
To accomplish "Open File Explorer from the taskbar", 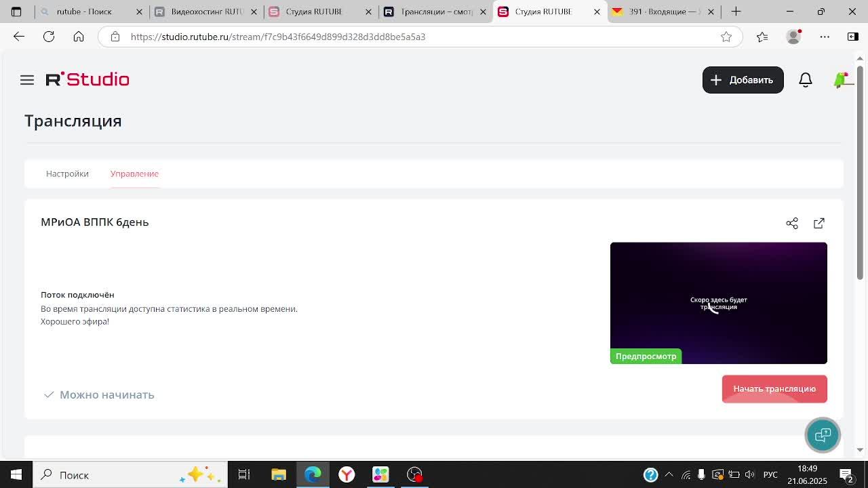I will (279, 474).
